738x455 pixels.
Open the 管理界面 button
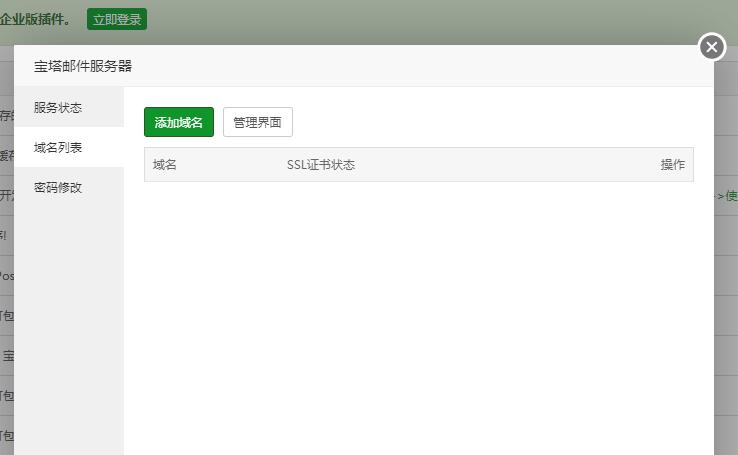pyautogui.click(x=258, y=122)
